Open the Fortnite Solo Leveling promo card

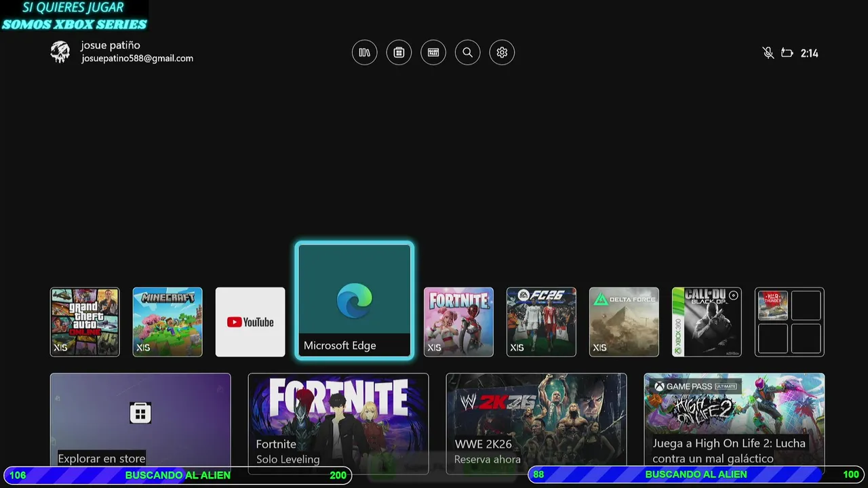pyautogui.click(x=338, y=424)
